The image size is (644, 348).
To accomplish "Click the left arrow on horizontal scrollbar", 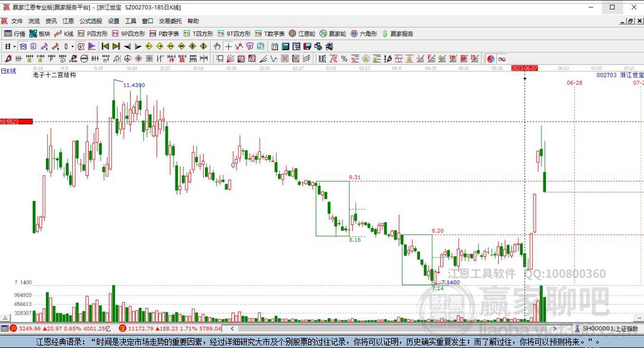I will click(232, 329).
